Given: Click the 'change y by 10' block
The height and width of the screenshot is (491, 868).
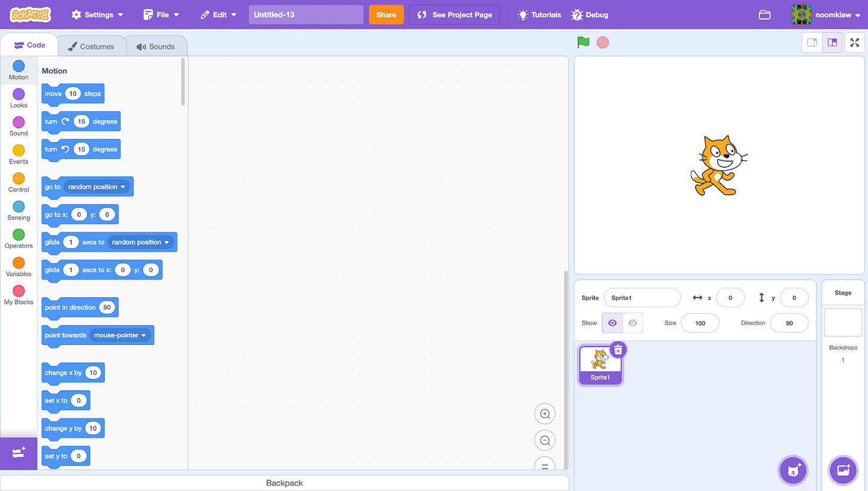Looking at the screenshot, I should [73, 429].
